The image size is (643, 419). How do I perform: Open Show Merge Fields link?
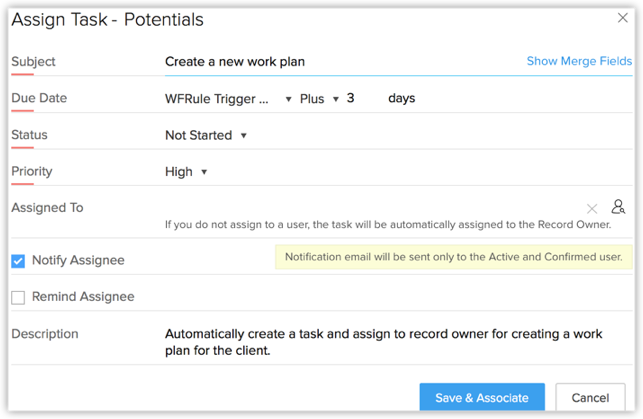click(x=579, y=61)
